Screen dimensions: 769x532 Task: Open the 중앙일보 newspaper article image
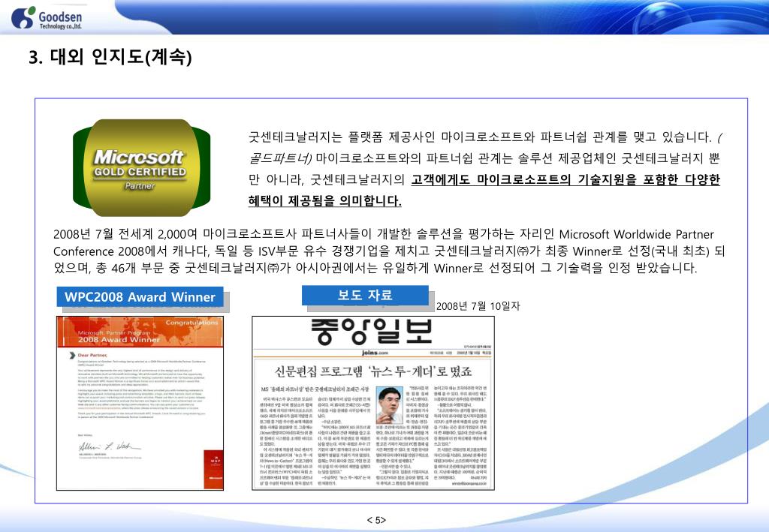[373, 403]
